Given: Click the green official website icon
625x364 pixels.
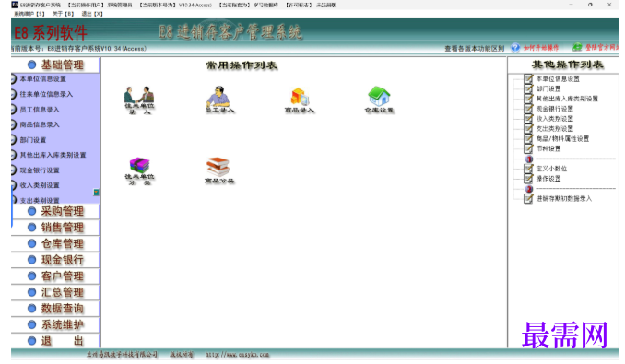Looking at the screenshot, I should point(577,47).
